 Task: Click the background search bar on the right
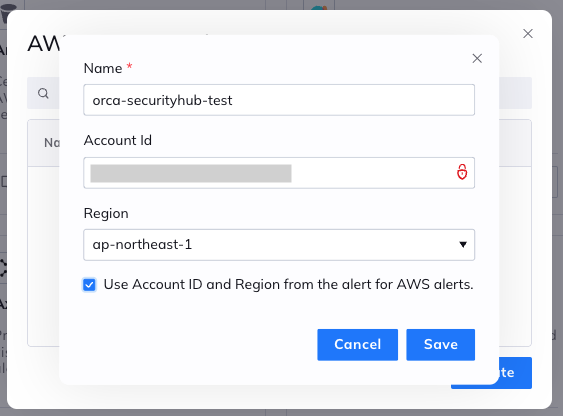click(x=515, y=93)
